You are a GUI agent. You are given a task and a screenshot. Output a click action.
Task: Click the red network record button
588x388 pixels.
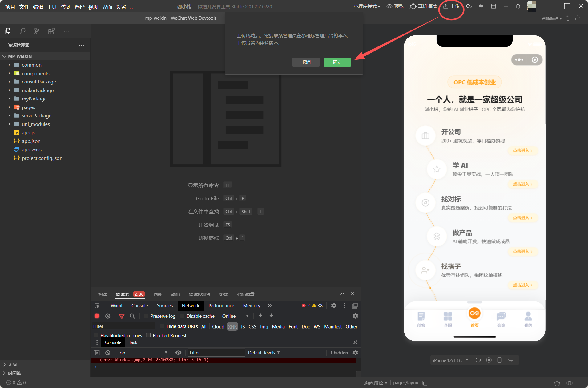click(97, 316)
